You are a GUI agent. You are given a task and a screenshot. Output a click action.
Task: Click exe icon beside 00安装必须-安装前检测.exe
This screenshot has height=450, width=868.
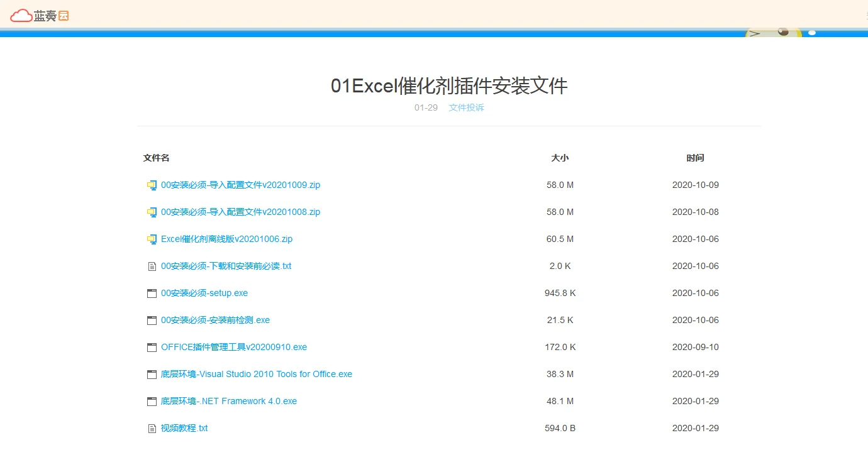point(152,321)
